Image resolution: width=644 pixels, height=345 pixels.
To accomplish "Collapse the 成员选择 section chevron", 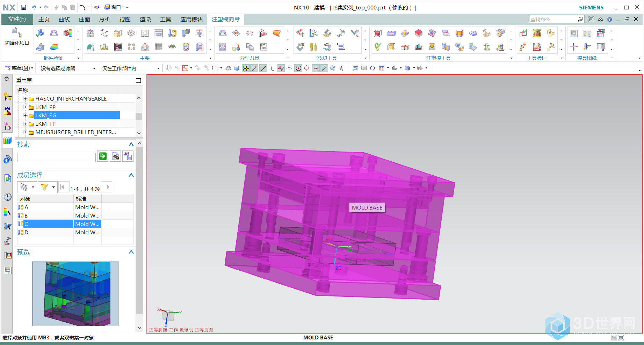I will pos(131,175).
